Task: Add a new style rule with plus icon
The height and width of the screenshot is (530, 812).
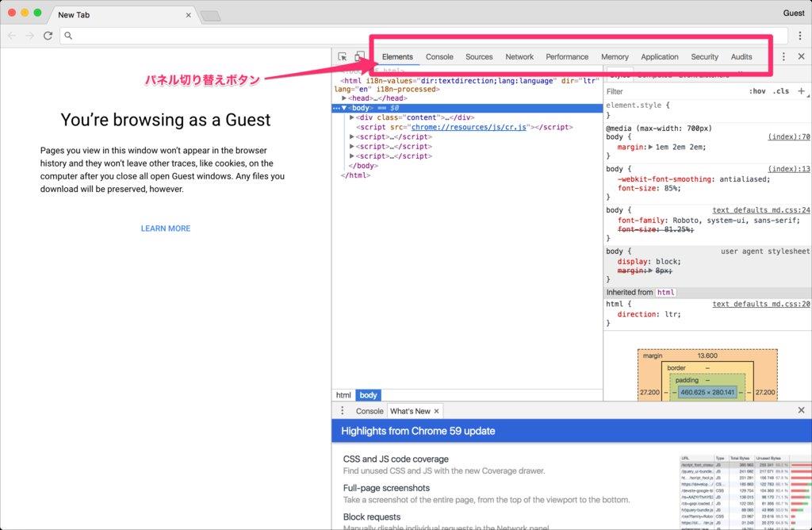Action: 801,91
